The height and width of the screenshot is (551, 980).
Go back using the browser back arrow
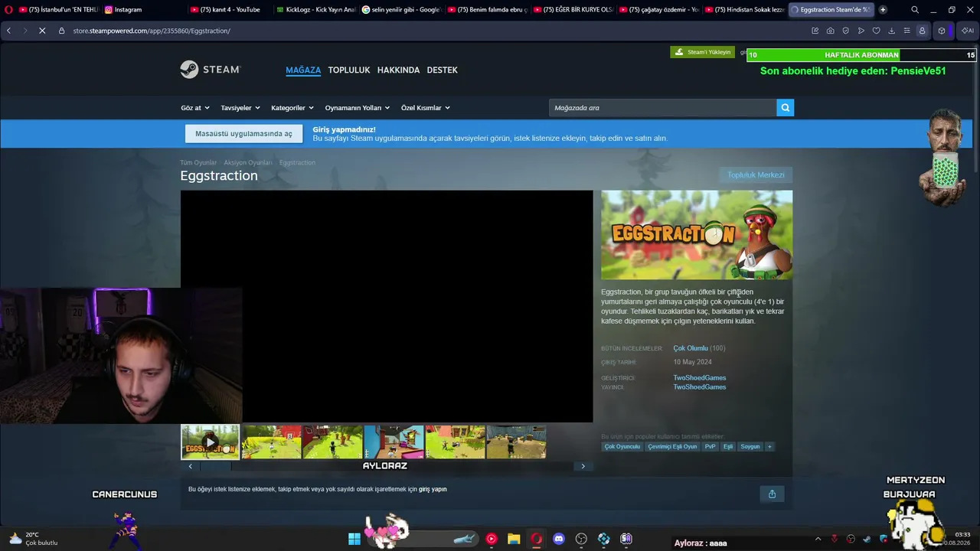point(8,31)
